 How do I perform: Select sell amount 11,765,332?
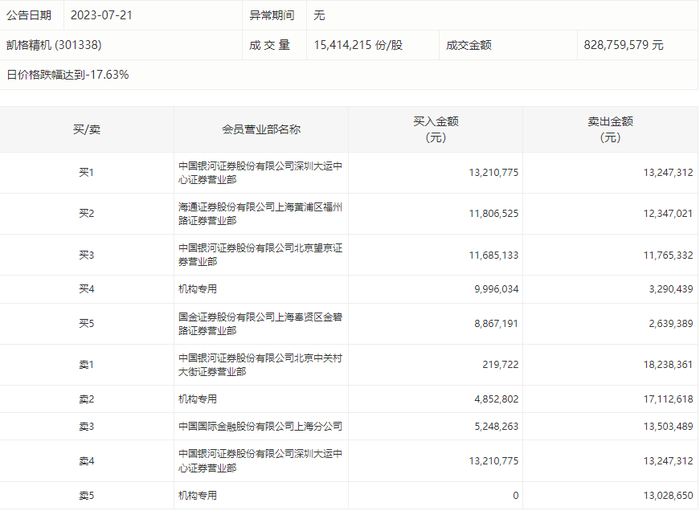668,255
